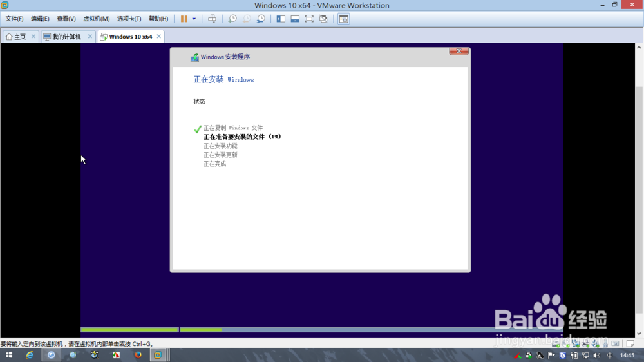This screenshot has height=362, width=644.
Task: Open the volume control in system tray
Action: point(597,356)
